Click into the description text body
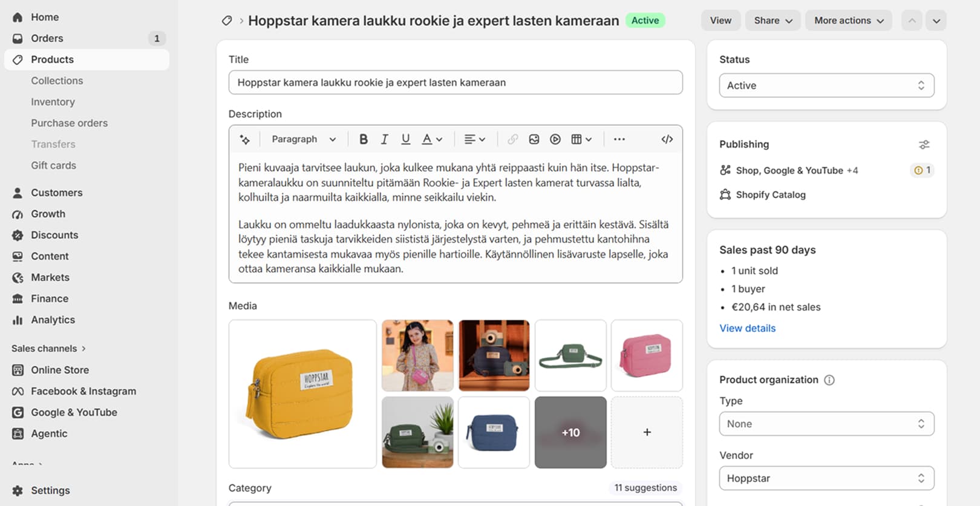Image resolution: width=980 pixels, height=506 pixels. (456, 218)
